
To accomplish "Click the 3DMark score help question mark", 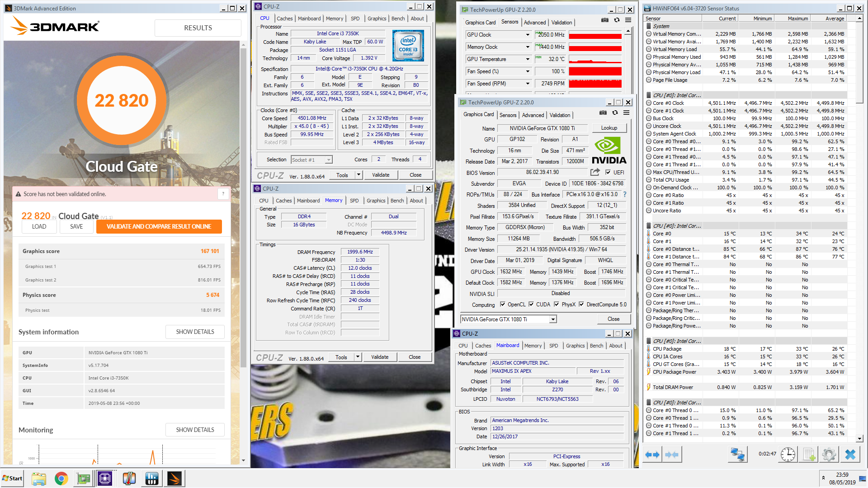I will (223, 194).
